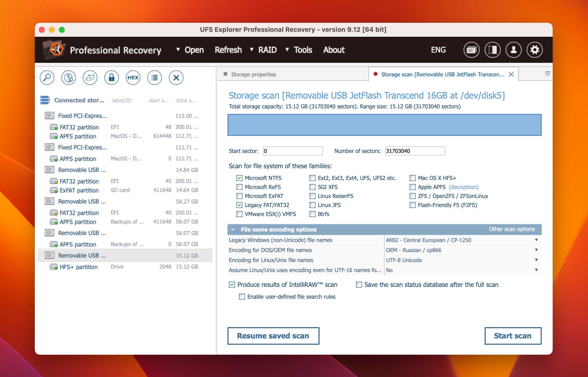Click the drive icon of 113.00 Fixed PCI-Express
Viewport: 588px width, 377px height.
pos(49,116)
